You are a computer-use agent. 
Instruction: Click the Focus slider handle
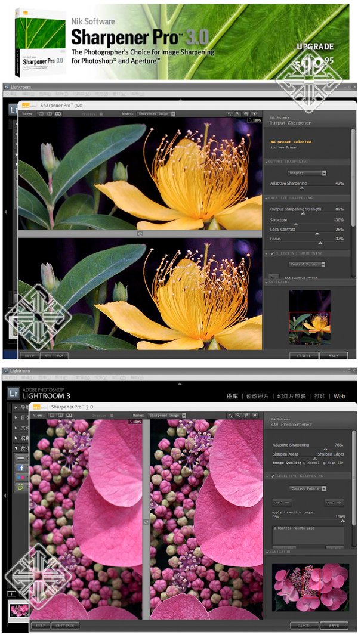click(320, 243)
